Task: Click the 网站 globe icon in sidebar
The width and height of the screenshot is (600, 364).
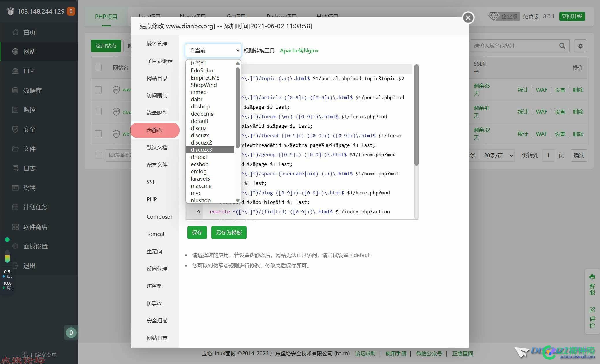Action: tap(15, 51)
